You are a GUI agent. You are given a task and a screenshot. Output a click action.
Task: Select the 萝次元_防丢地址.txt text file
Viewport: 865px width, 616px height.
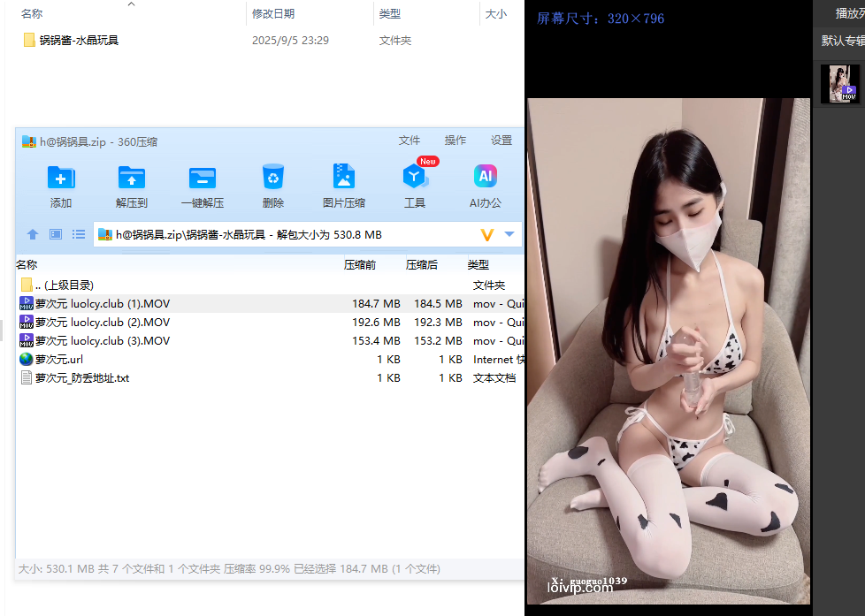pos(81,378)
